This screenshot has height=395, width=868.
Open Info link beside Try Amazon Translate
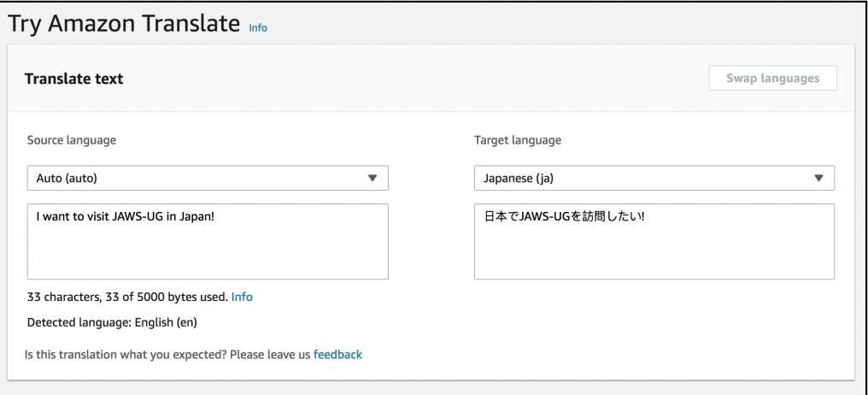[258, 27]
